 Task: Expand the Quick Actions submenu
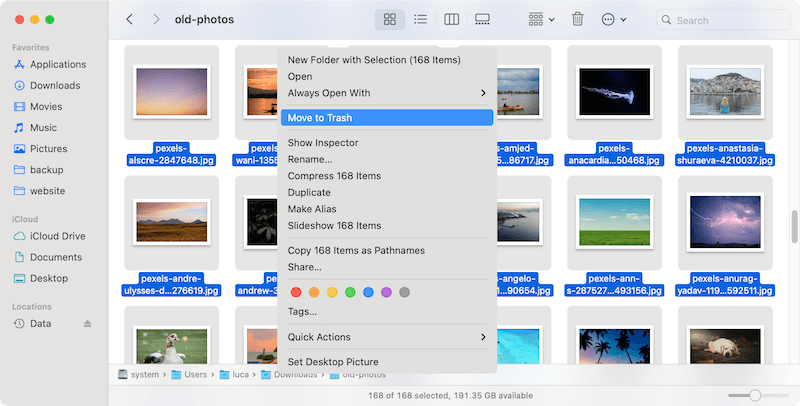(x=387, y=337)
